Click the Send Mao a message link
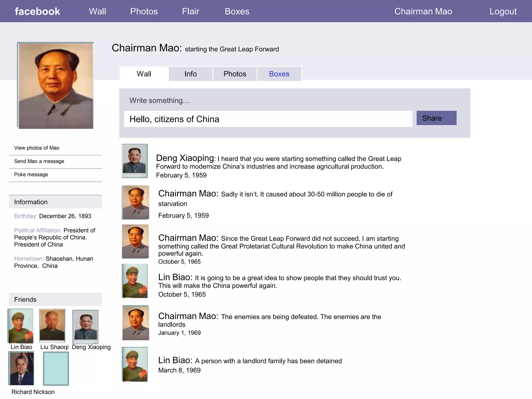Screen dimensions: 532x399 coord(39,161)
